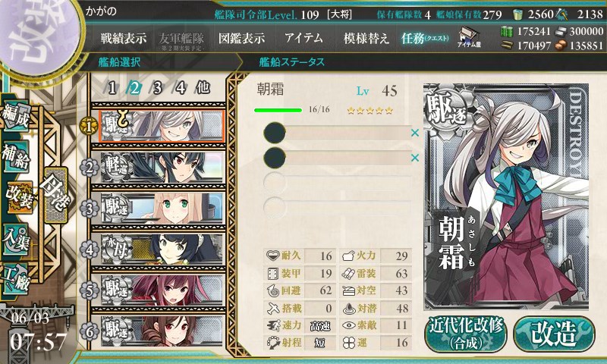Switch to fleet 3 tab
607x364 pixels.
pos(157,88)
